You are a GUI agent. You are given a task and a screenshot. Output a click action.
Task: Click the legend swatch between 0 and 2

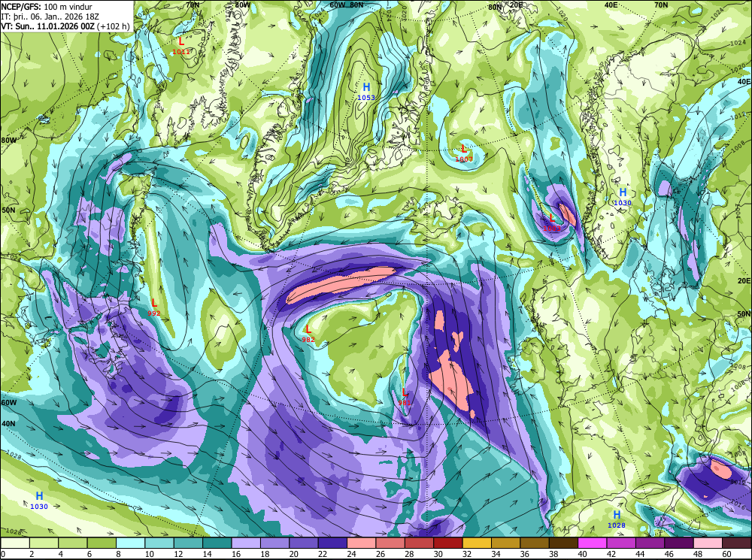pos(15,543)
